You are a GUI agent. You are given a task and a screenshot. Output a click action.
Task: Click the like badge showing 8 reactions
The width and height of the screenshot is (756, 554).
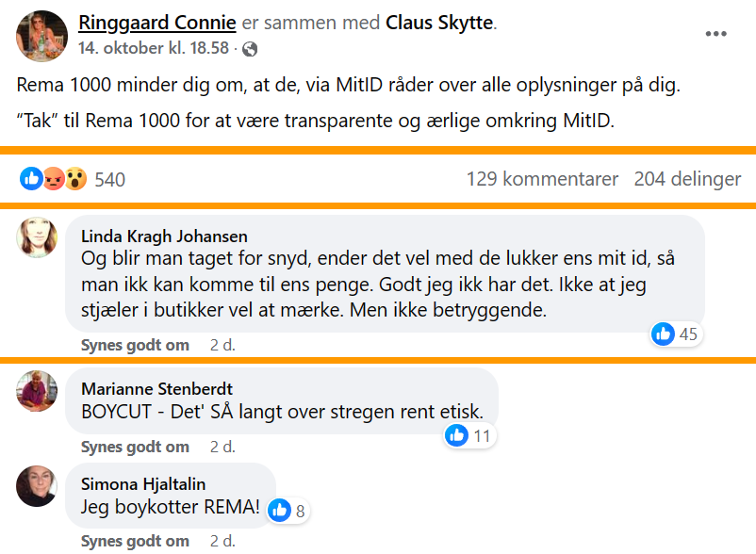pos(287,511)
